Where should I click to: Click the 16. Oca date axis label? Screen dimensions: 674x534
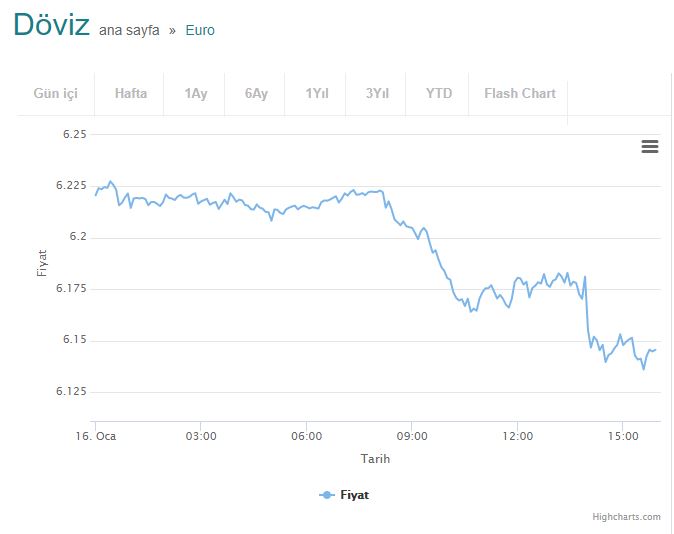tap(96, 436)
